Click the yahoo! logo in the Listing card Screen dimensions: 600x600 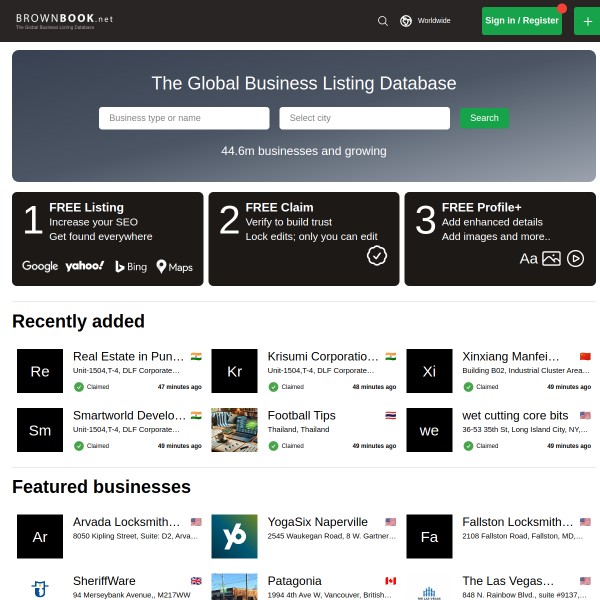85,266
